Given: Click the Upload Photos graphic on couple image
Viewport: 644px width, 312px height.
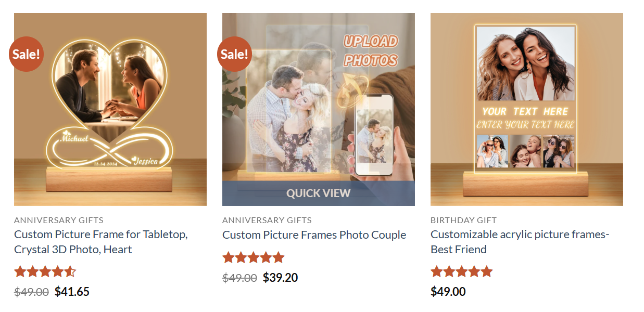Looking at the screenshot, I should pyautogui.click(x=371, y=51).
